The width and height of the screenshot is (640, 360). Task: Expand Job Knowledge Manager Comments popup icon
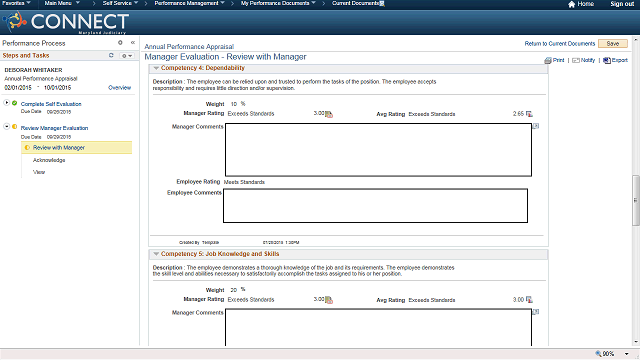[x=536, y=312]
